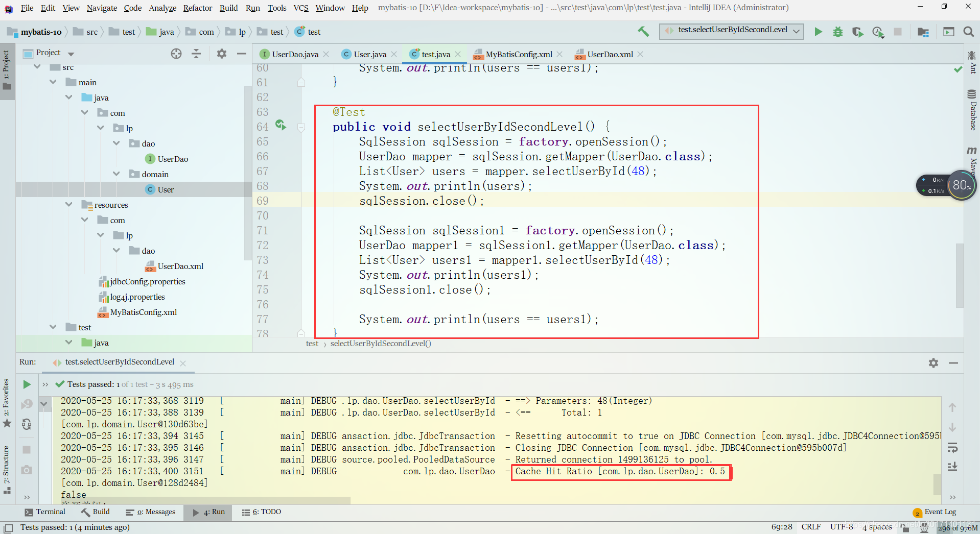980x534 pixels.
Task: Start debugging with the bug icon
Action: click(838, 32)
